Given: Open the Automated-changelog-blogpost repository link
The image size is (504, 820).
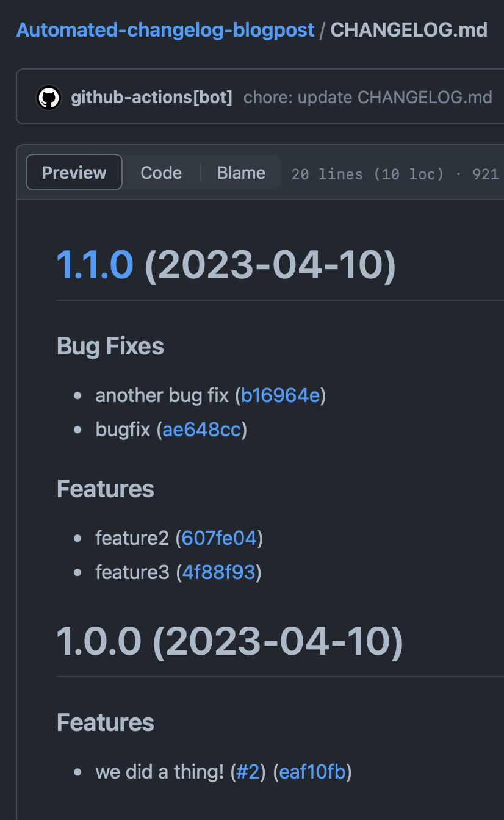Looking at the screenshot, I should [165, 29].
